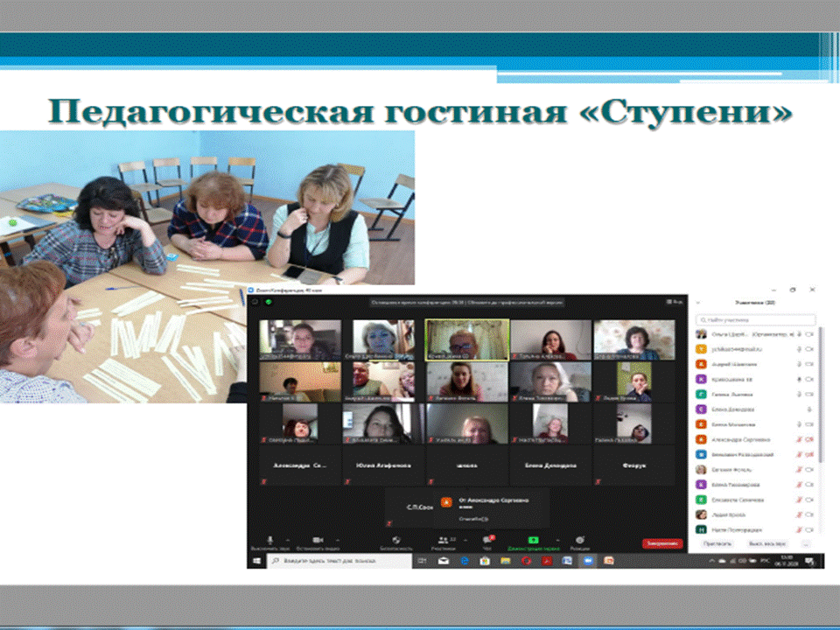The image size is (840, 630).
Task: Open the Mail app on taskbar
Action: [x=444, y=561]
